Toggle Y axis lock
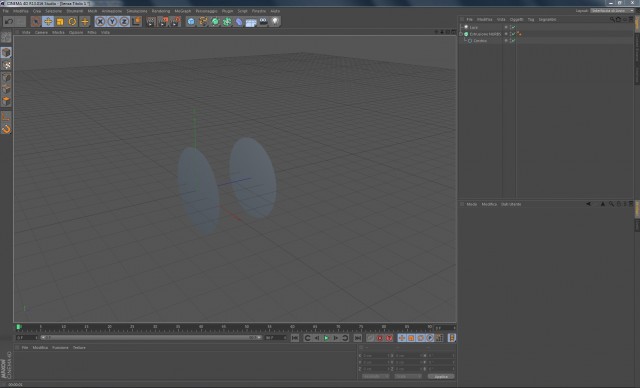 click(112, 22)
